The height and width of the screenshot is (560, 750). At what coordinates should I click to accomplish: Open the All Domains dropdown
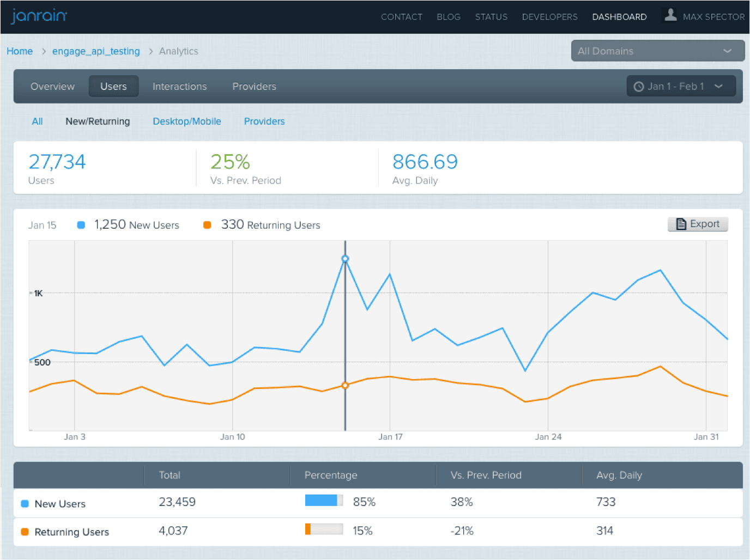tap(657, 51)
